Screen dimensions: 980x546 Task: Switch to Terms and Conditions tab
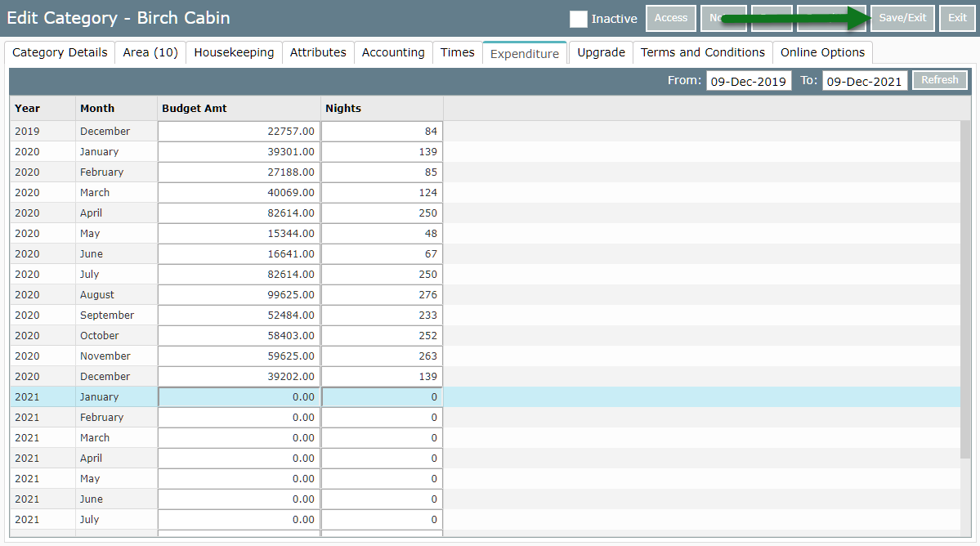(x=702, y=52)
